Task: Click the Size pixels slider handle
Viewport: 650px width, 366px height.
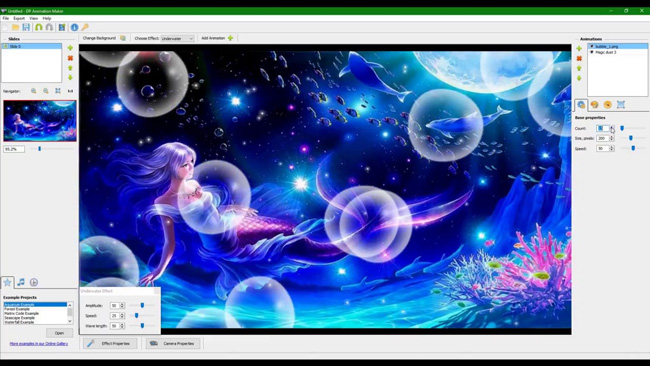Action: [631, 138]
